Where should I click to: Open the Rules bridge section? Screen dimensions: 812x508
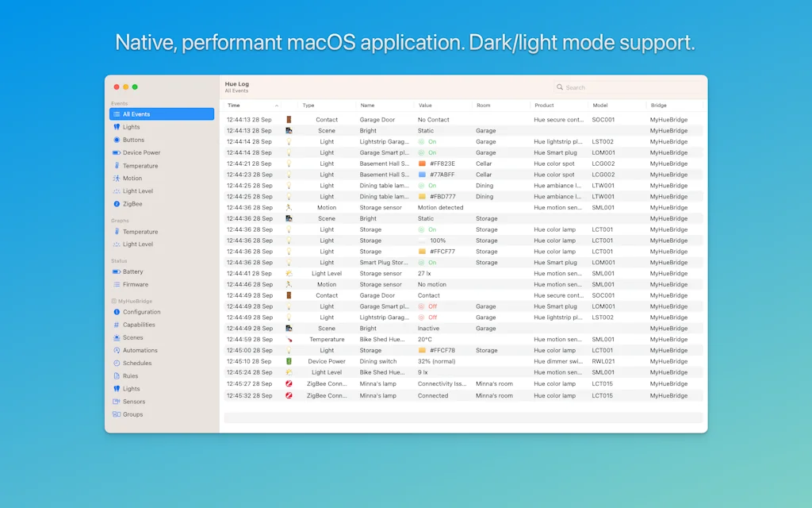[130, 376]
